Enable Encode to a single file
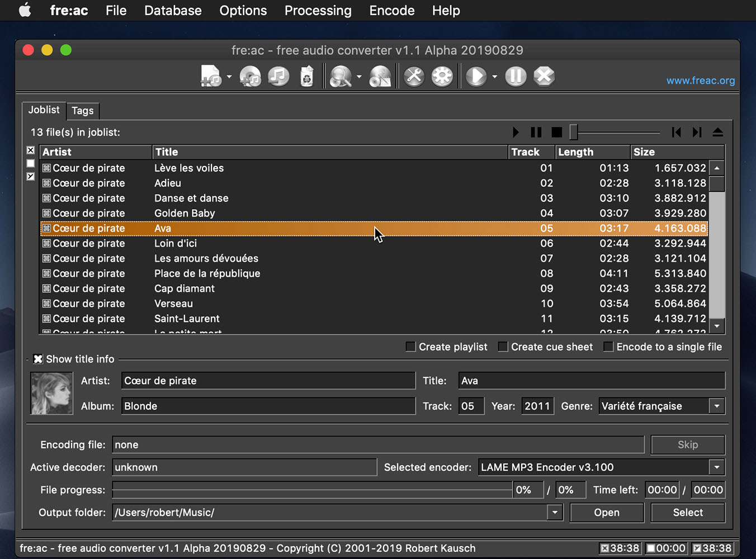Viewport: 756px width, 559px height. (x=608, y=347)
